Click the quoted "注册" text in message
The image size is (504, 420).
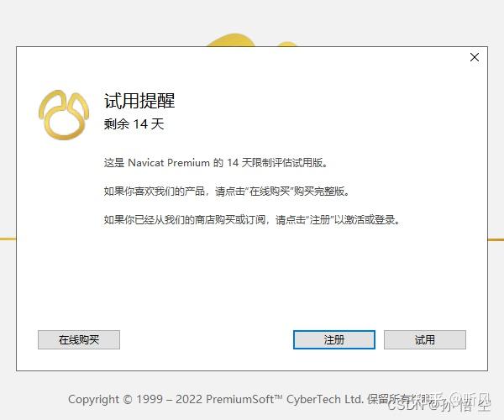320,220
